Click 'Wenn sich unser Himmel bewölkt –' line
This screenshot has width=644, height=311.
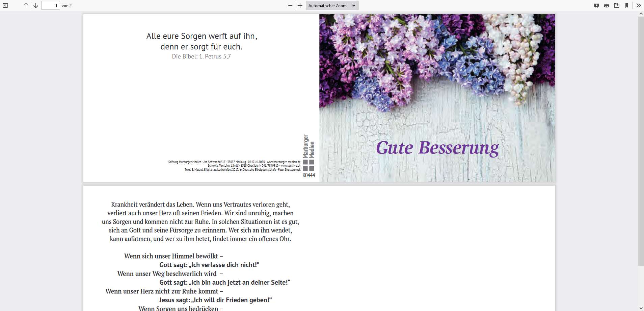click(x=173, y=256)
